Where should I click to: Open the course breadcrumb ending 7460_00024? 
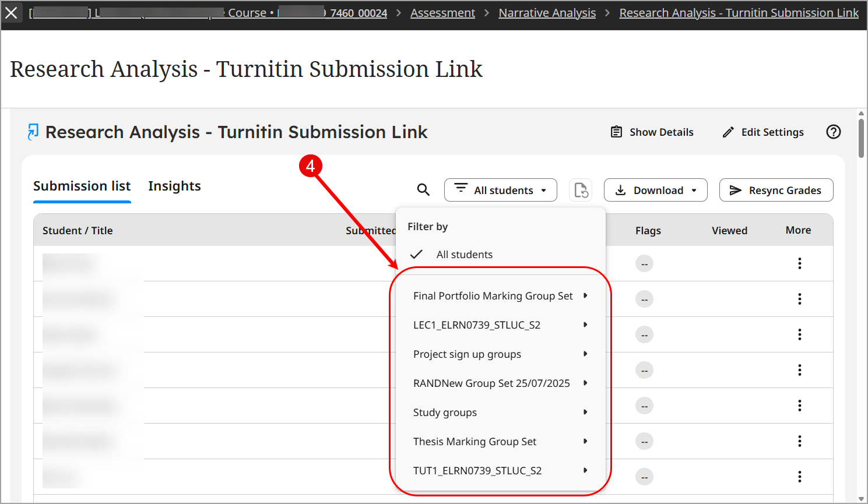(x=208, y=13)
